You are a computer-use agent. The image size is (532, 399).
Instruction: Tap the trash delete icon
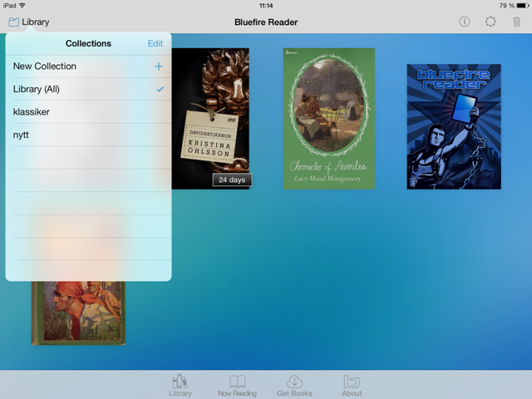pos(516,22)
